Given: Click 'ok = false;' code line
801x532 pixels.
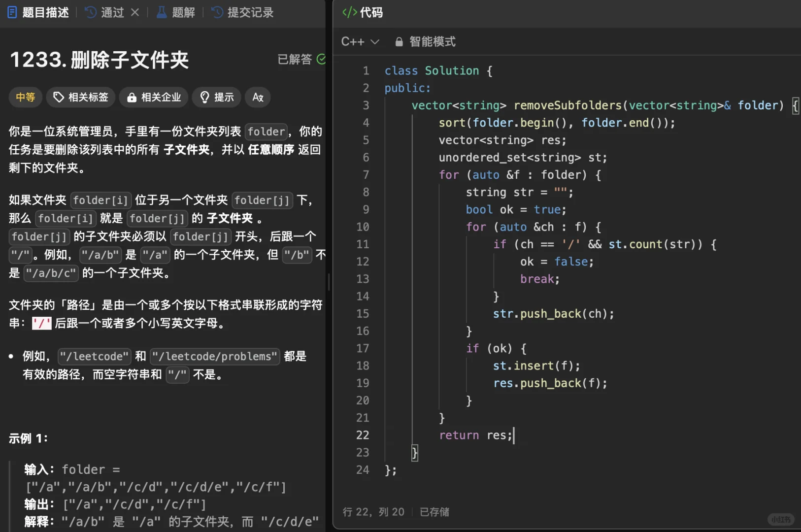Looking at the screenshot, I should [x=557, y=262].
